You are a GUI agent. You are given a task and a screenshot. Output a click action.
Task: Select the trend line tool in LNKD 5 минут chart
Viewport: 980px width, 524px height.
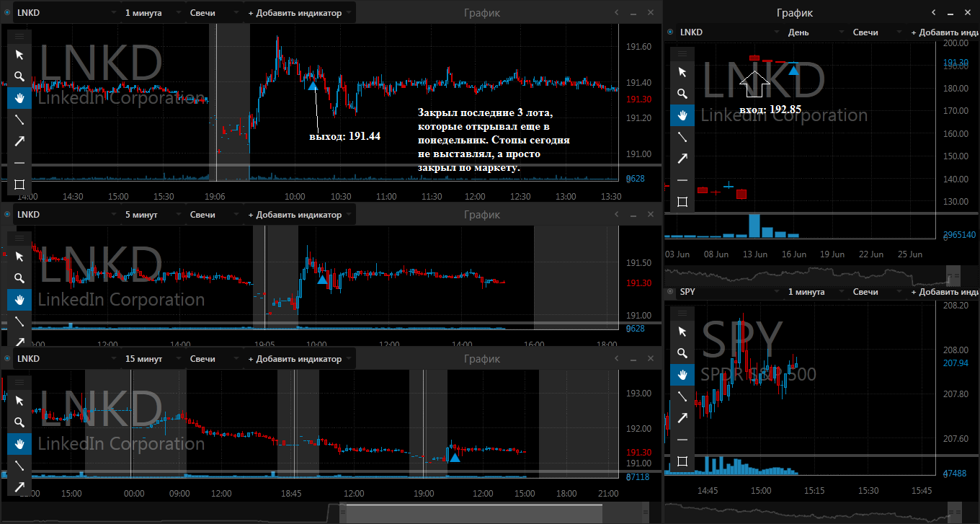19,321
